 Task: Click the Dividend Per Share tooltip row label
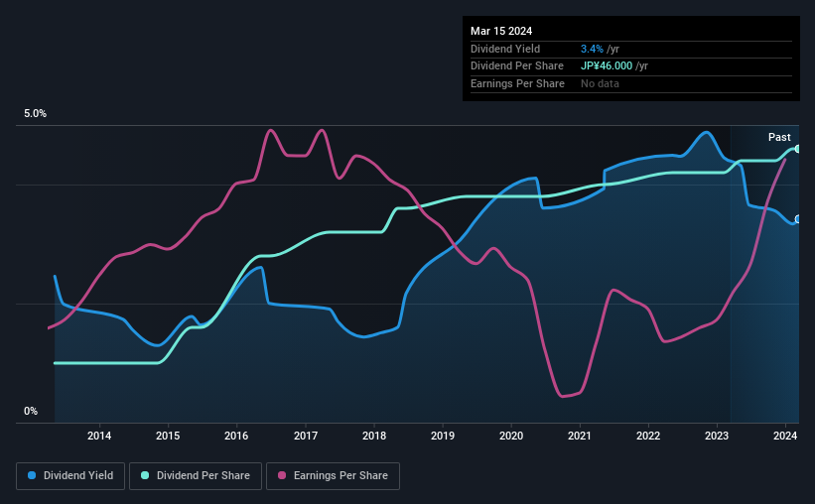tap(517, 66)
